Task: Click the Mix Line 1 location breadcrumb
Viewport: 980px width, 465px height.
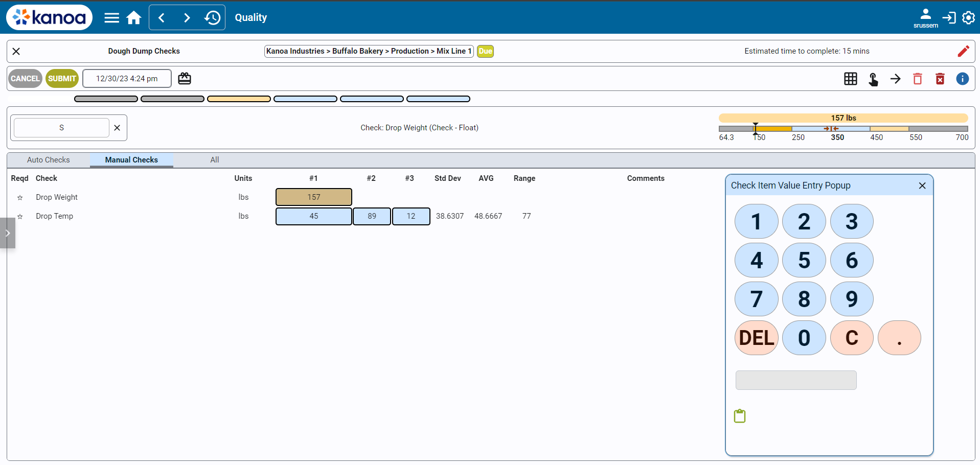Action: pyautogui.click(x=369, y=51)
